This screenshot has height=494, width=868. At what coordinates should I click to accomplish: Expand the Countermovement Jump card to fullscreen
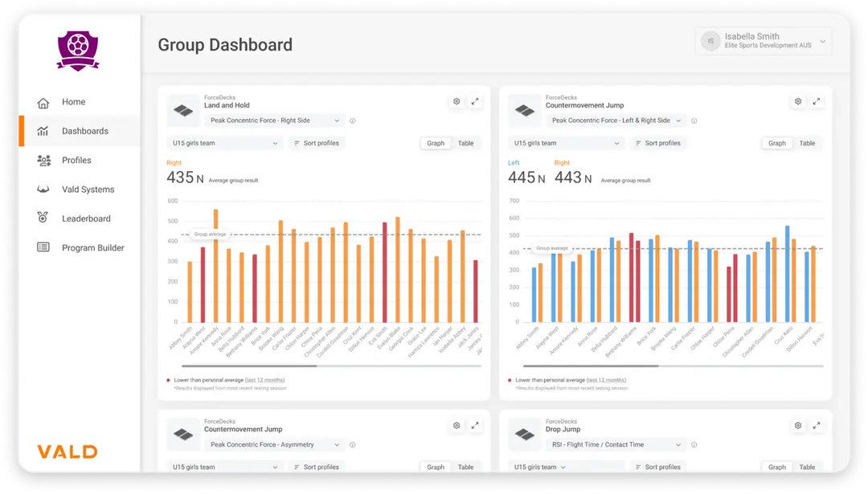click(x=817, y=101)
